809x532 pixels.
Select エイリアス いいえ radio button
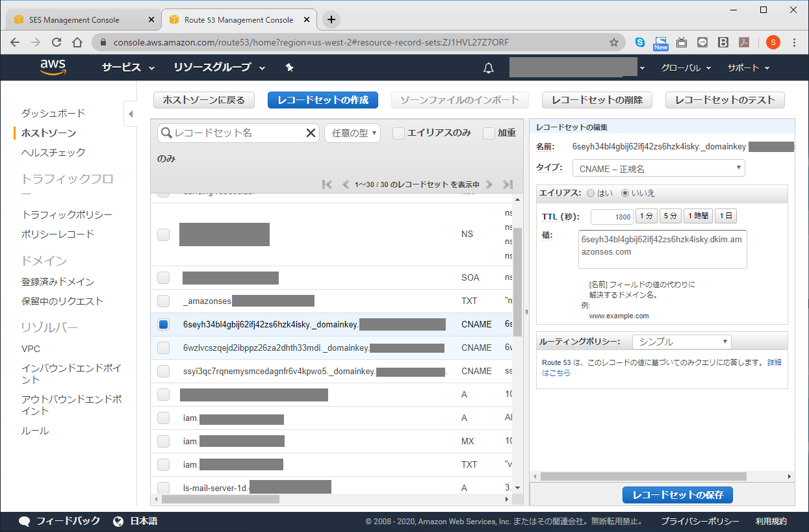point(625,193)
